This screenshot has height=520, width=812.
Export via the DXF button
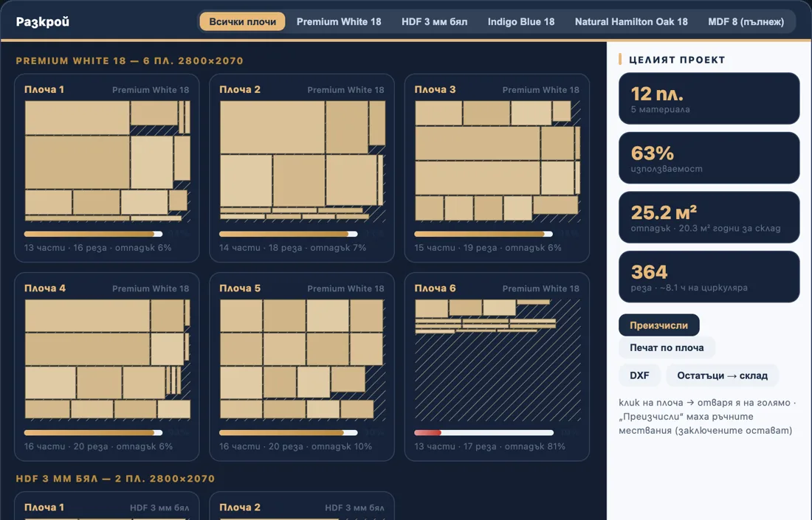[x=639, y=375]
